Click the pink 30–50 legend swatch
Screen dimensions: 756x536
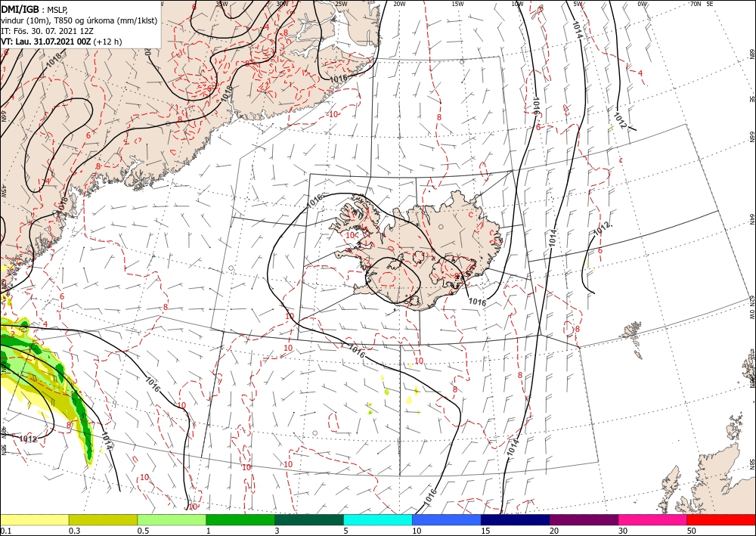(x=653, y=519)
